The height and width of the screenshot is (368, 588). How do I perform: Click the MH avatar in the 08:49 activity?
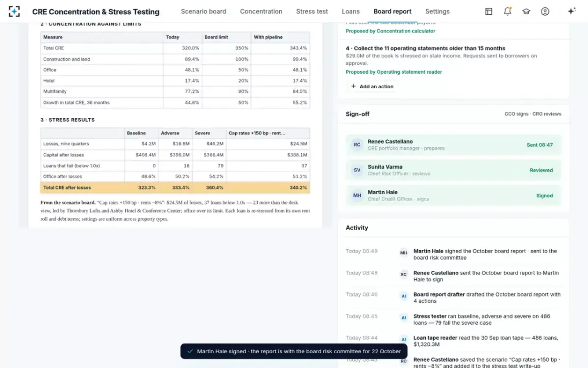(x=404, y=253)
